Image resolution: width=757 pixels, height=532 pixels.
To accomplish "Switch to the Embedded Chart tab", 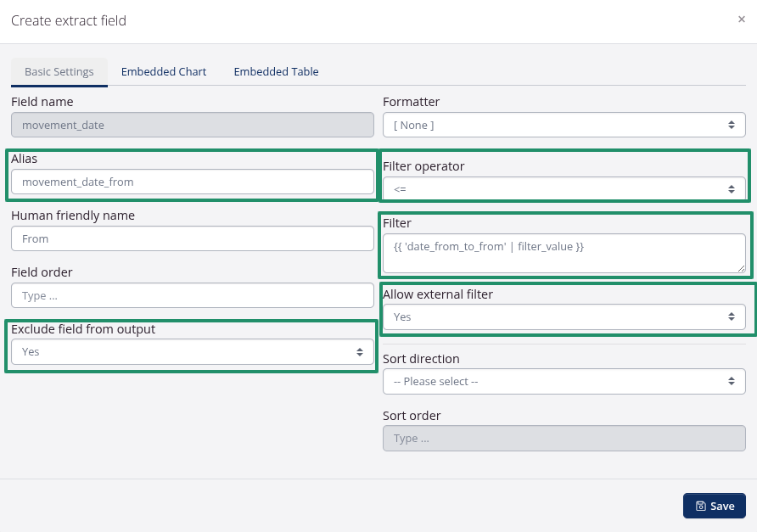I will [x=164, y=72].
